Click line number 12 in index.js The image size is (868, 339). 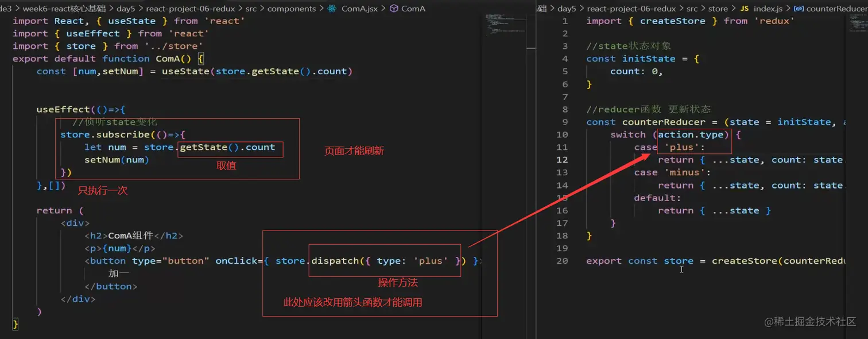click(562, 160)
